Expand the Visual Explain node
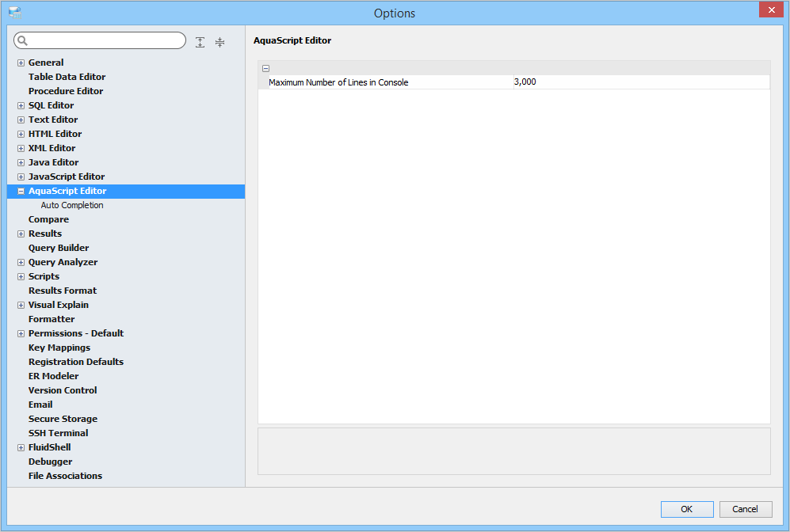This screenshot has width=790, height=532. coord(21,306)
